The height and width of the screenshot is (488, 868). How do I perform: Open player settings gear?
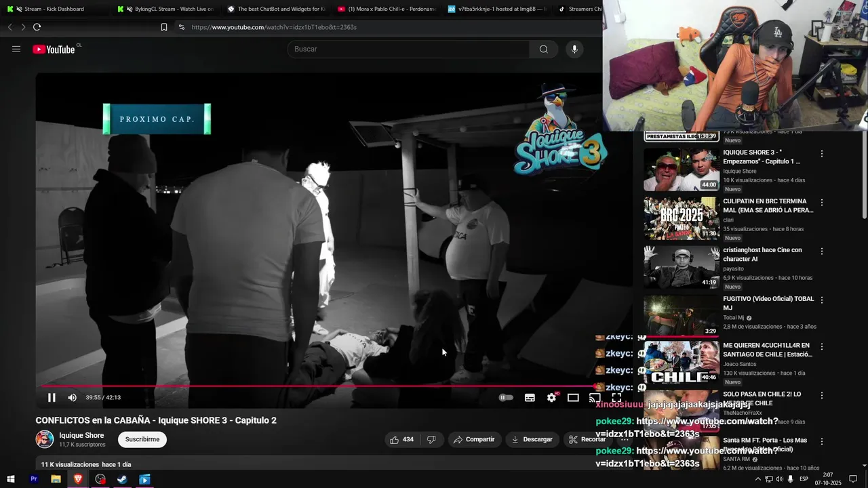pyautogui.click(x=551, y=398)
